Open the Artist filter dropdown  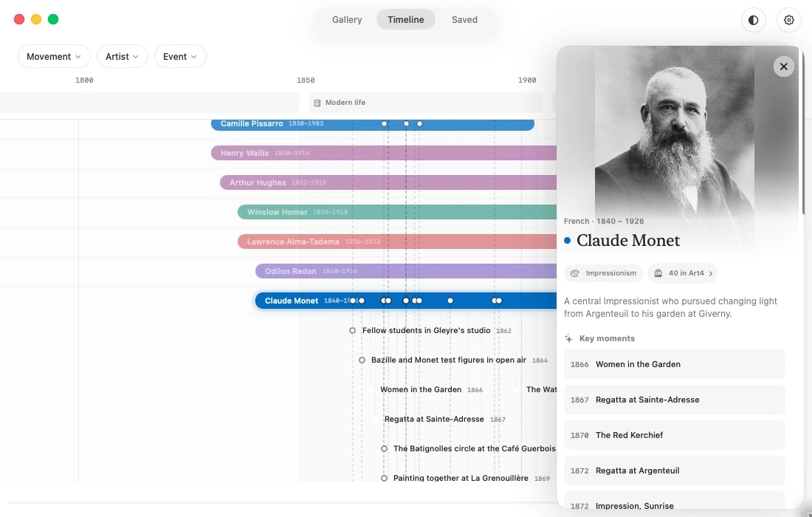[123, 56]
